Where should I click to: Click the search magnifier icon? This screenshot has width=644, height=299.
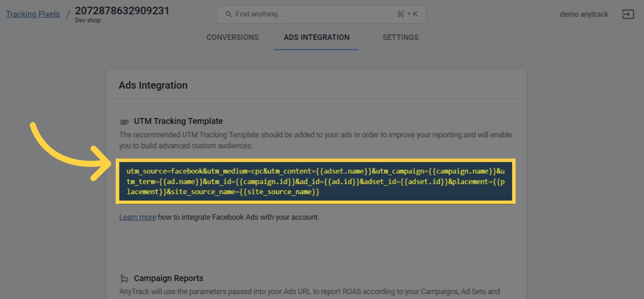(x=229, y=14)
